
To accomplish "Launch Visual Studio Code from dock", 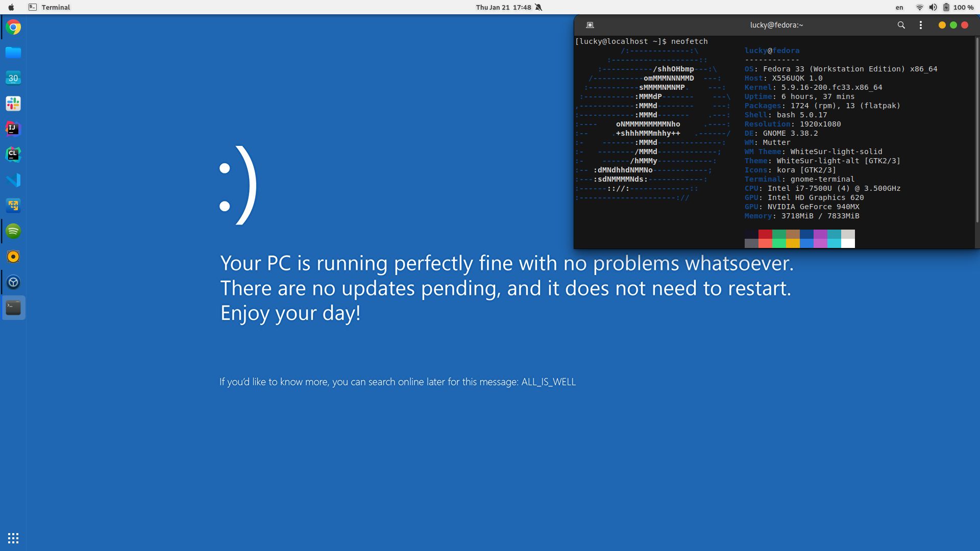I will click(x=13, y=180).
